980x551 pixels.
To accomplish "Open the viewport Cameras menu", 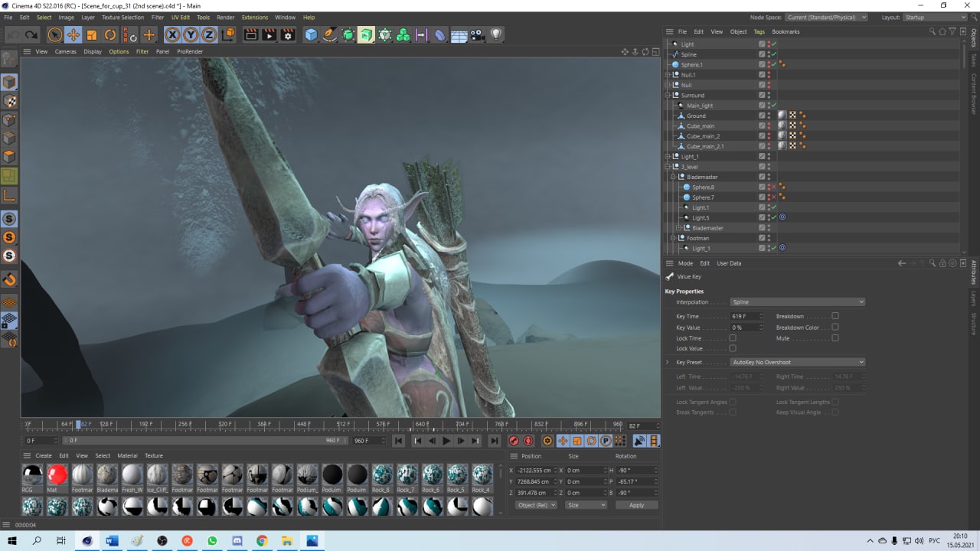I will pyautogui.click(x=65, y=51).
